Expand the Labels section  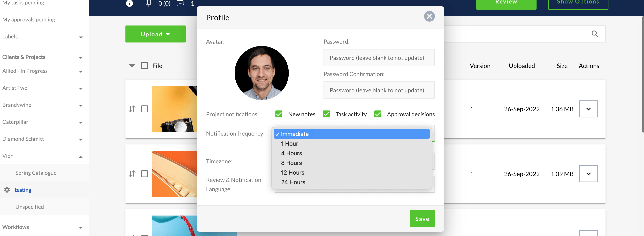pyautogui.click(x=80, y=37)
